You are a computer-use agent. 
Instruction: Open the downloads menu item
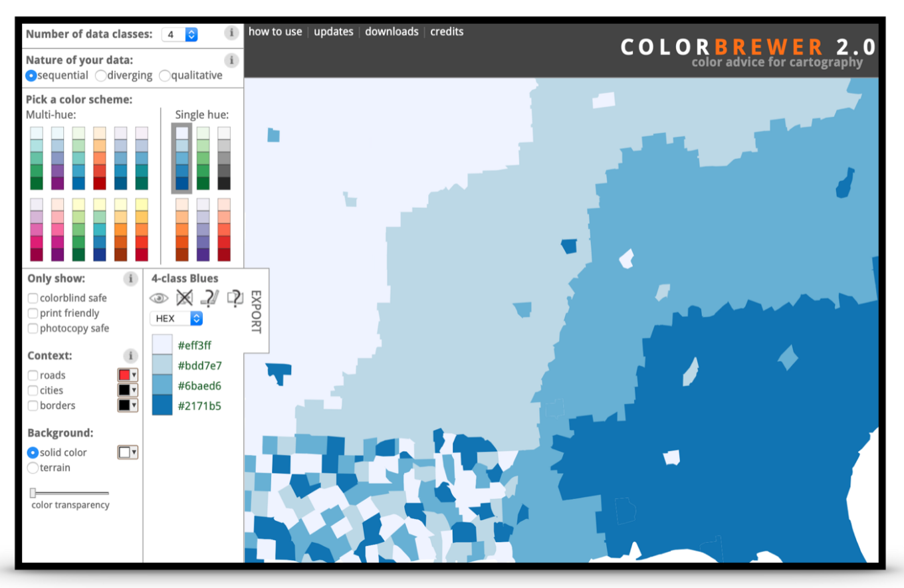392,32
